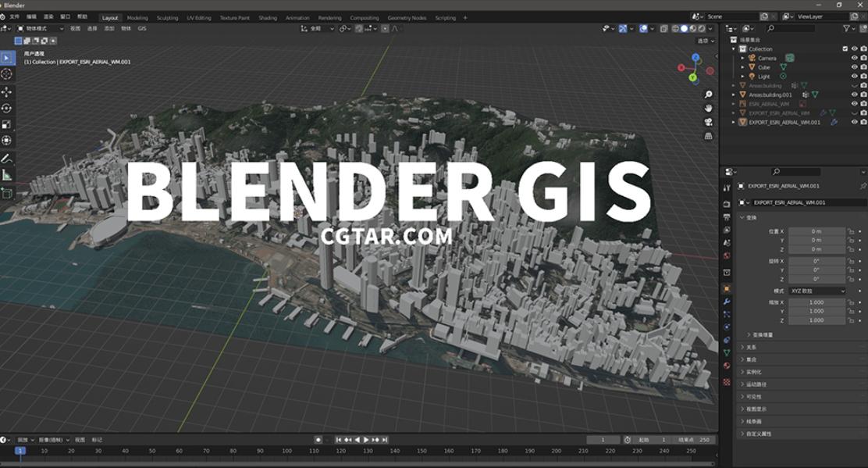Select the Measure tool
The height and width of the screenshot is (468, 868).
(7, 175)
